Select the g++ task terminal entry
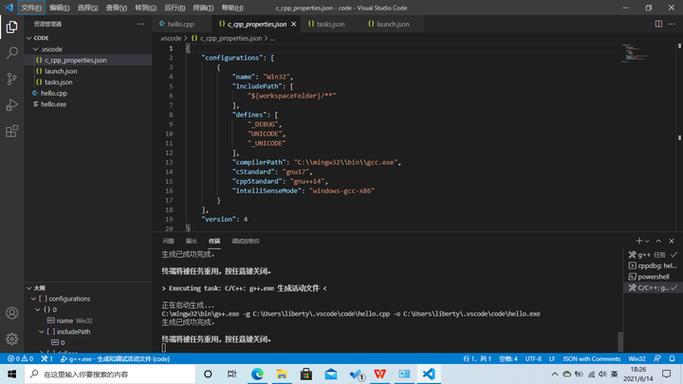 pos(653,255)
